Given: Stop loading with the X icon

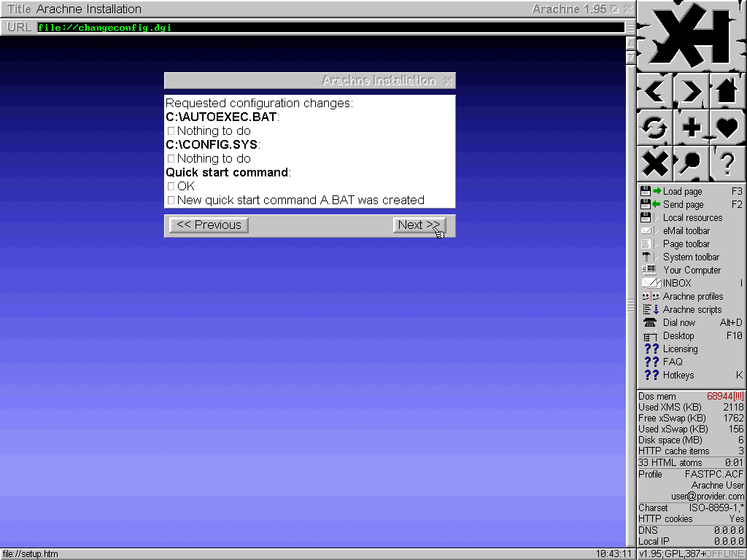Looking at the screenshot, I should (x=654, y=163).
